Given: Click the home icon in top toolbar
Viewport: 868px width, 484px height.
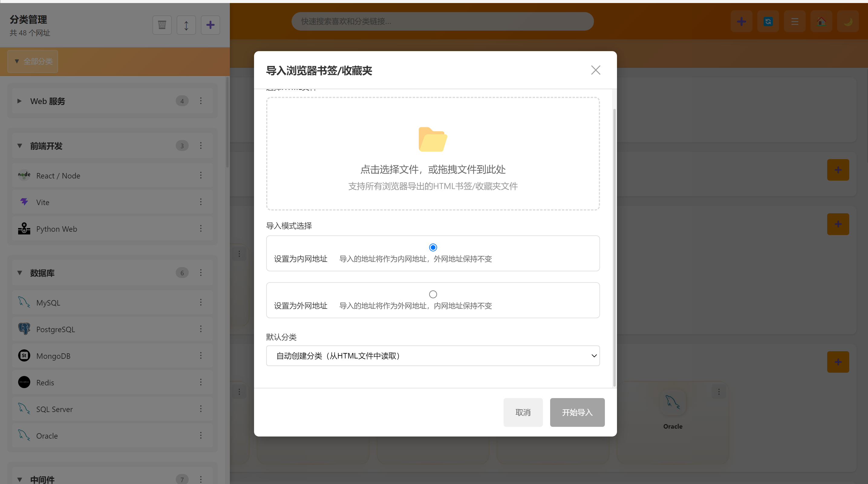Looking at the screenshot, I should 821,21.
